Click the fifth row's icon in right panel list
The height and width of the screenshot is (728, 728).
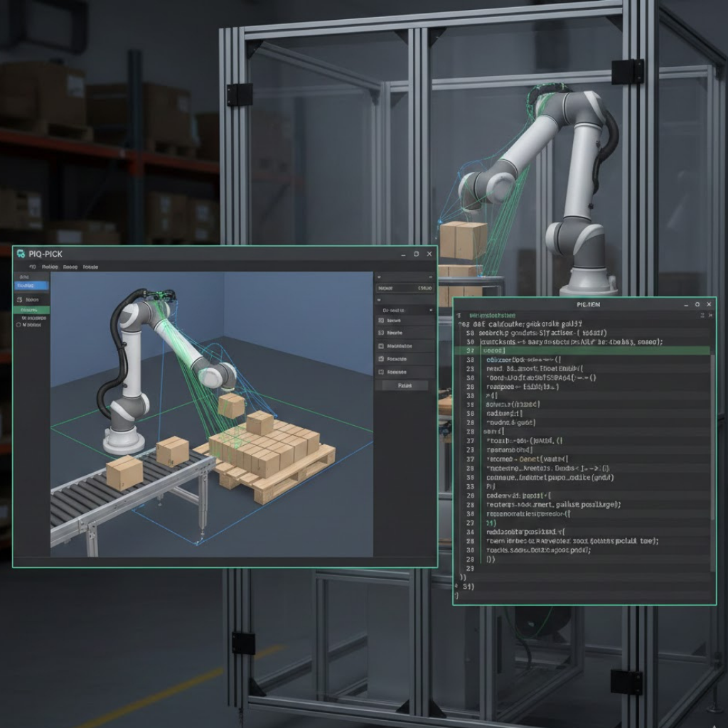tap(382, 372)
